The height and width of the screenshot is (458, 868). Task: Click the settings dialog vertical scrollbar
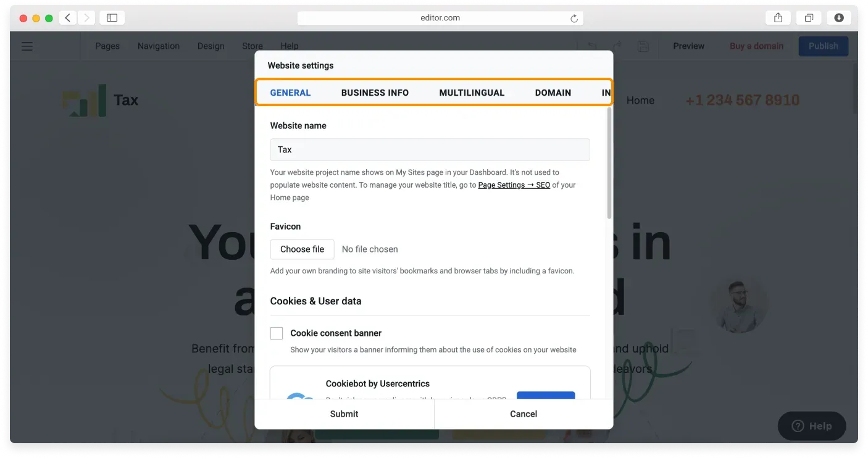tap(609, 164)
